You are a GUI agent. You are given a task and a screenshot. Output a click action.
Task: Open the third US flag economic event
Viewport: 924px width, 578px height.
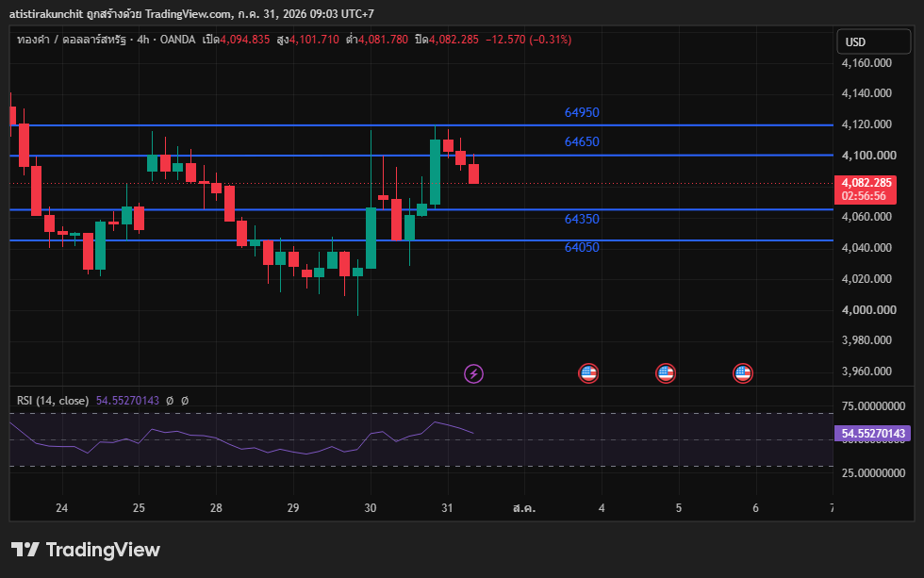(x=743, y=373)
